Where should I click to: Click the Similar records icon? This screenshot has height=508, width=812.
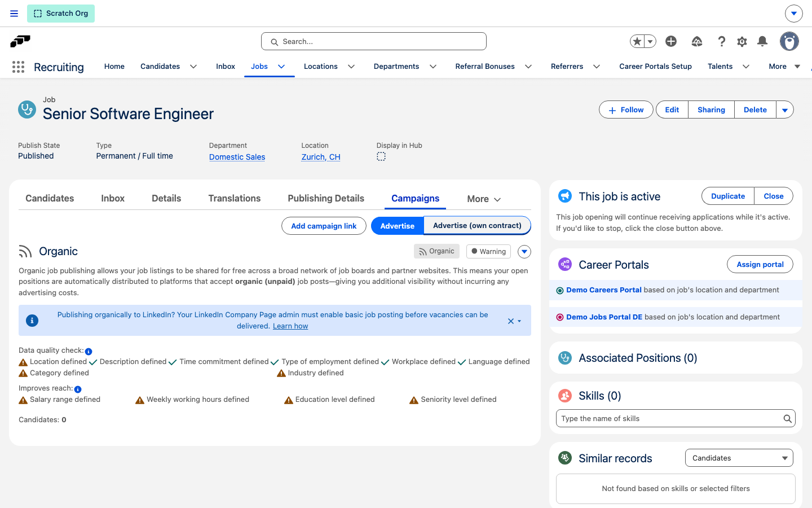pyautogui.click(x=565, y=458)
